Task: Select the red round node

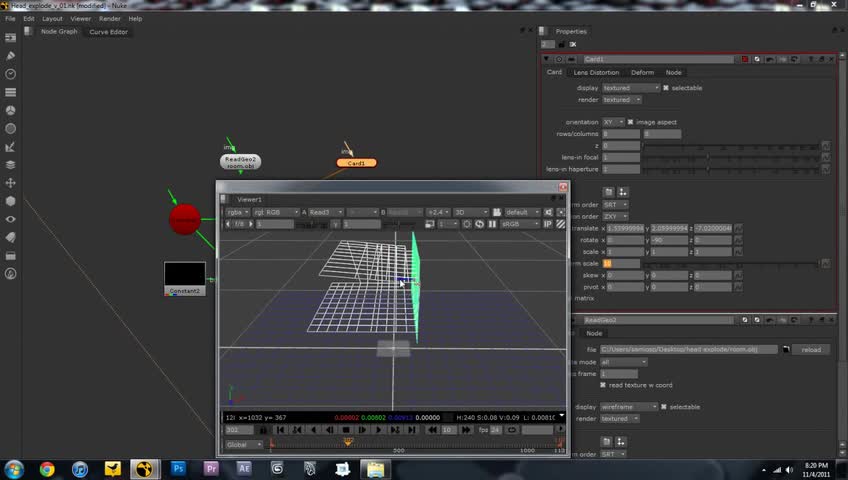Action: click(184, 219)
